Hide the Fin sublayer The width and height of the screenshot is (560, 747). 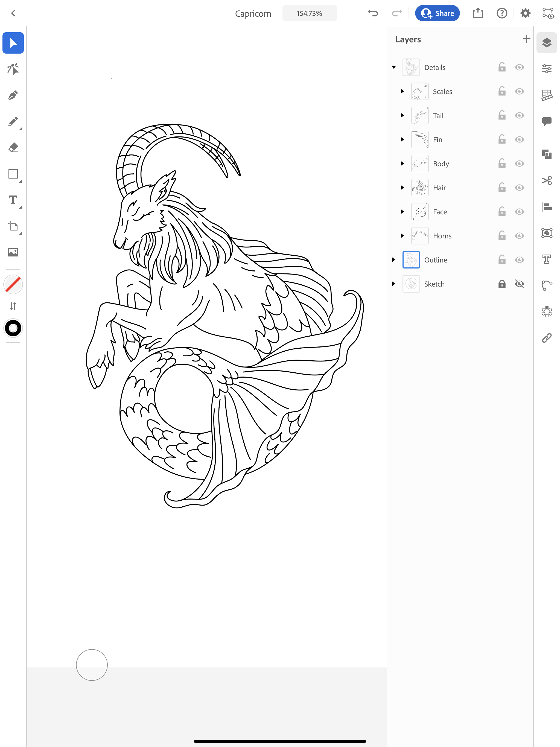coord(520,139)
